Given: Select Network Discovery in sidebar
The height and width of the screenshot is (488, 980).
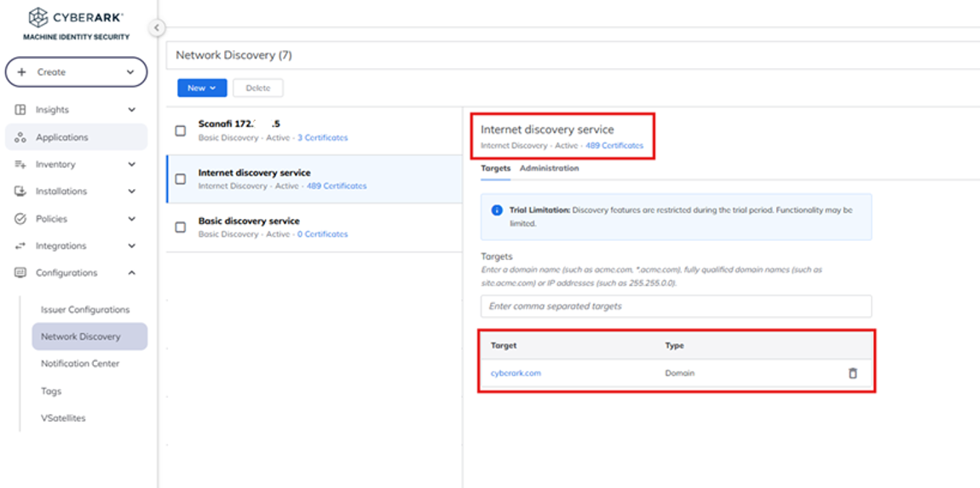Looking at the screenshot, I should 89,336.
